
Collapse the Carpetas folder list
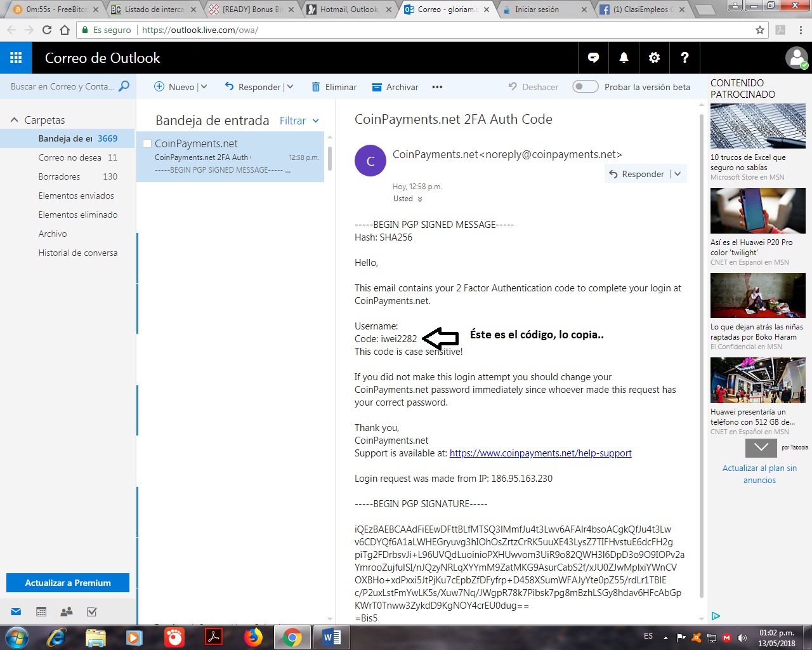[14, 120]
